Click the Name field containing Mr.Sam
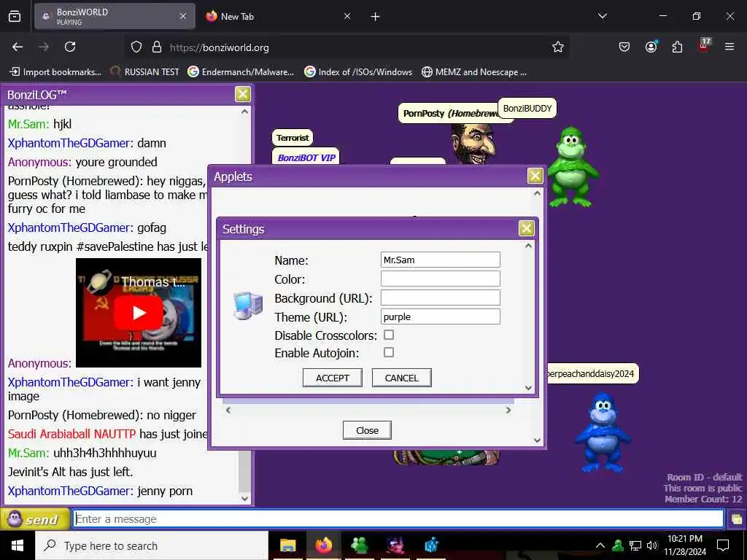This screenshot has width=747, height=560. (440, 260)
